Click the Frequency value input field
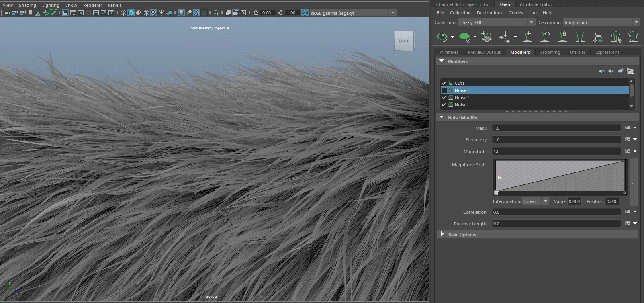This screenshot has height=303, width=644. (x=556, y=140)
